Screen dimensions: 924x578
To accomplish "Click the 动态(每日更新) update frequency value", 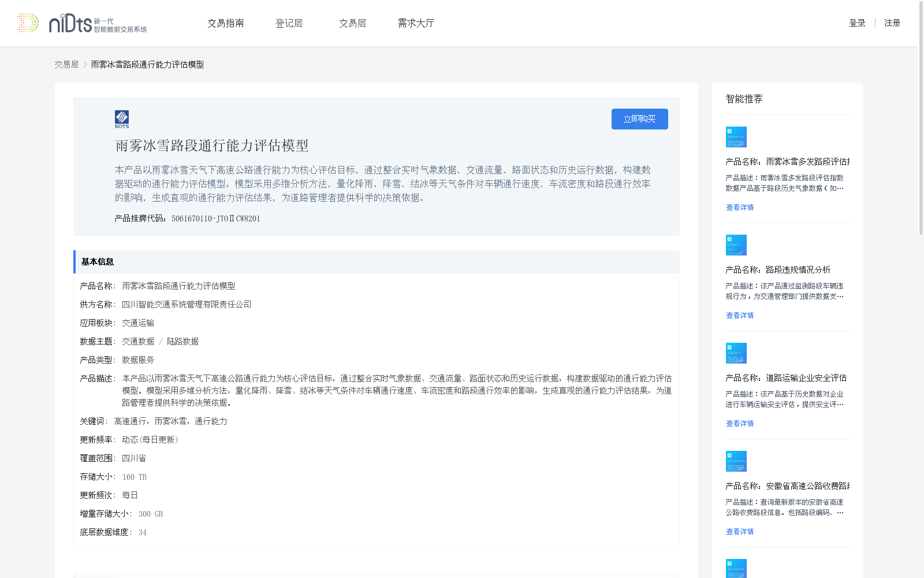I will (x=150, y=440).
